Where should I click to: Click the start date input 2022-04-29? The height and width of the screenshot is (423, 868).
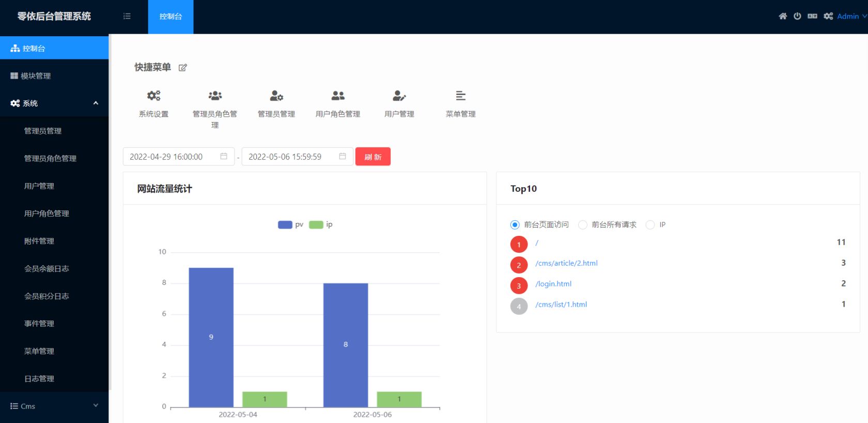(x=179, y=157)
